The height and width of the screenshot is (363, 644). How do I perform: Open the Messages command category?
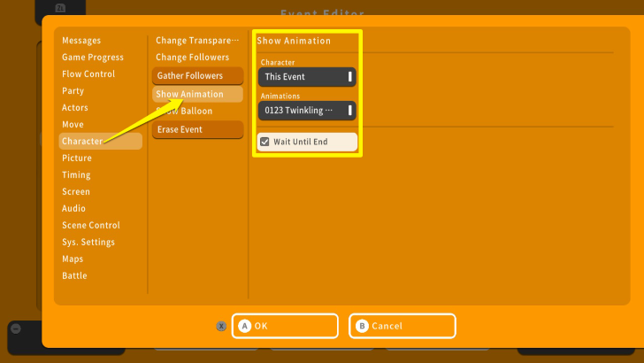point(81,41)
